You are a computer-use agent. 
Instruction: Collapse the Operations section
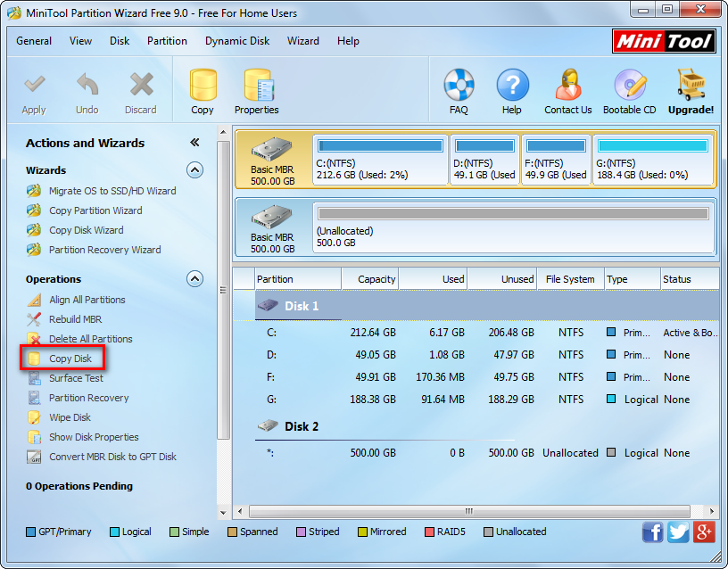[195, 279]
